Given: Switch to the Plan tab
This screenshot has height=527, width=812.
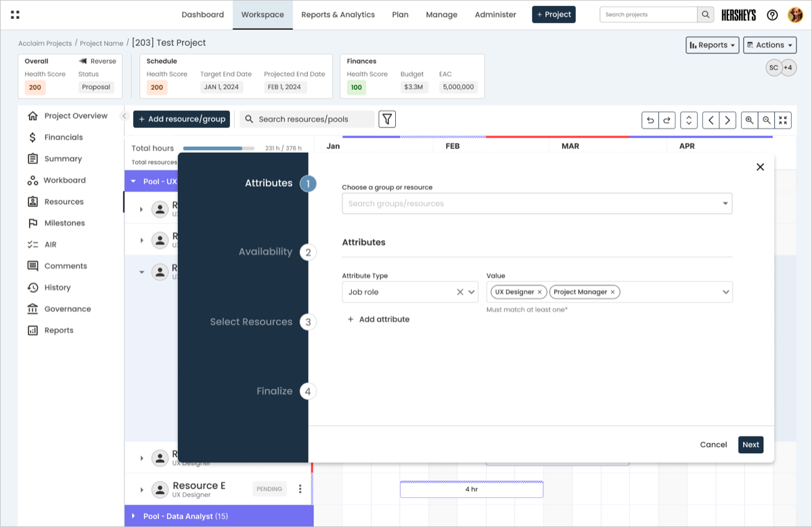Looking at the screenshot, I should (400, 15).
